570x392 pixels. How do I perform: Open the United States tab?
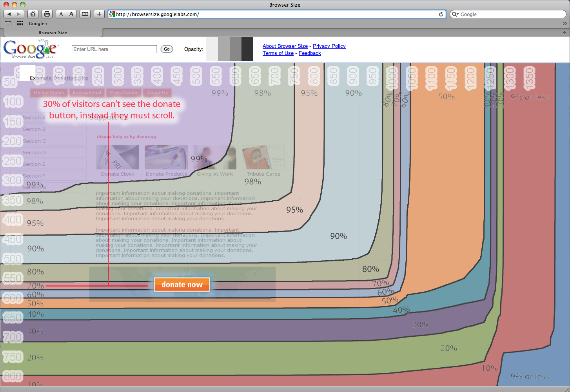49,93
